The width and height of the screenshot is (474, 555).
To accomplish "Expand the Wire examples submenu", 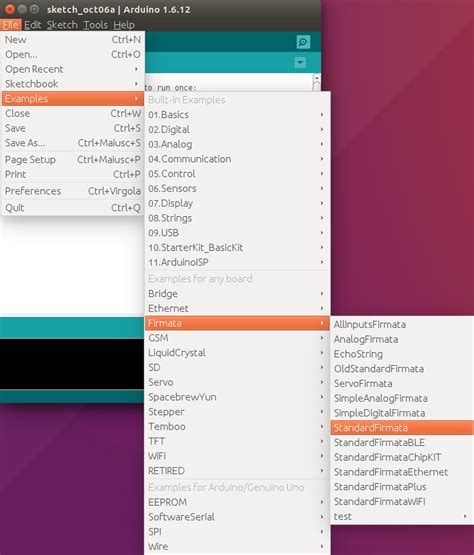I will [x=237, y=547].
